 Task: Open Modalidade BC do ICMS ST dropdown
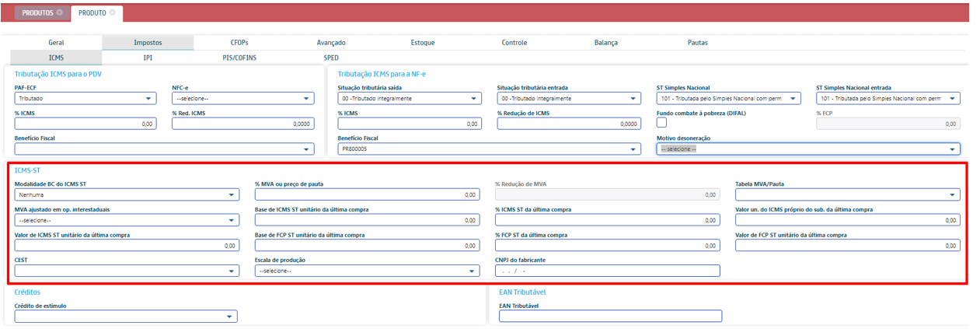coord(127,195)
